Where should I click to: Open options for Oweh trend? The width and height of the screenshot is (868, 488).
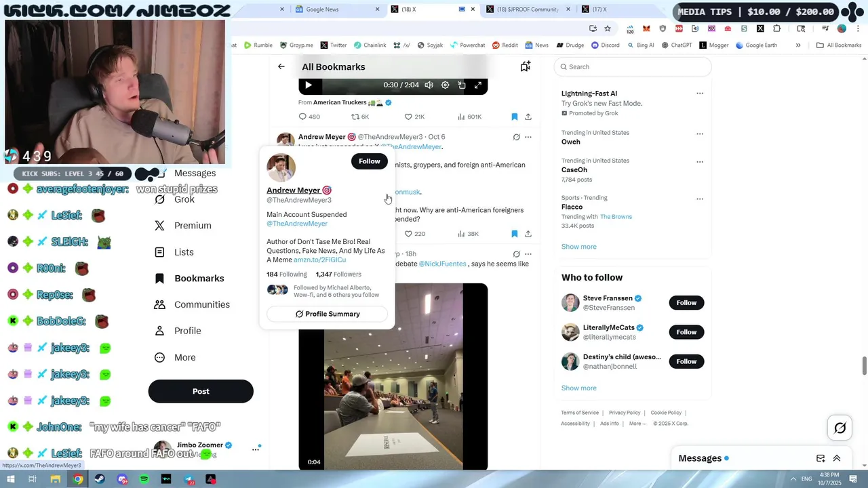(700, 134)
